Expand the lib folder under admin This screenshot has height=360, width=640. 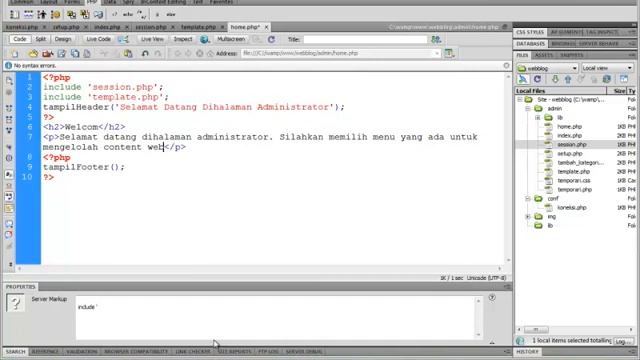(538, 118)
